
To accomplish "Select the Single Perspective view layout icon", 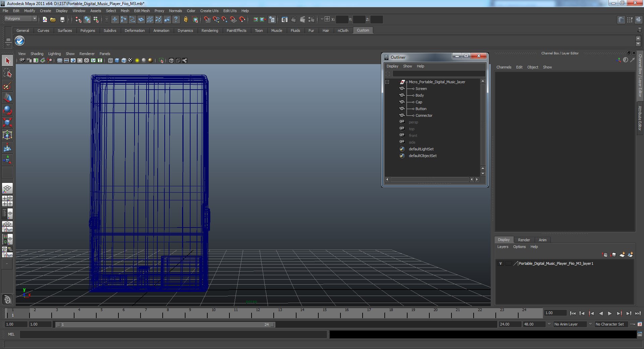I will tap(7, 188).
